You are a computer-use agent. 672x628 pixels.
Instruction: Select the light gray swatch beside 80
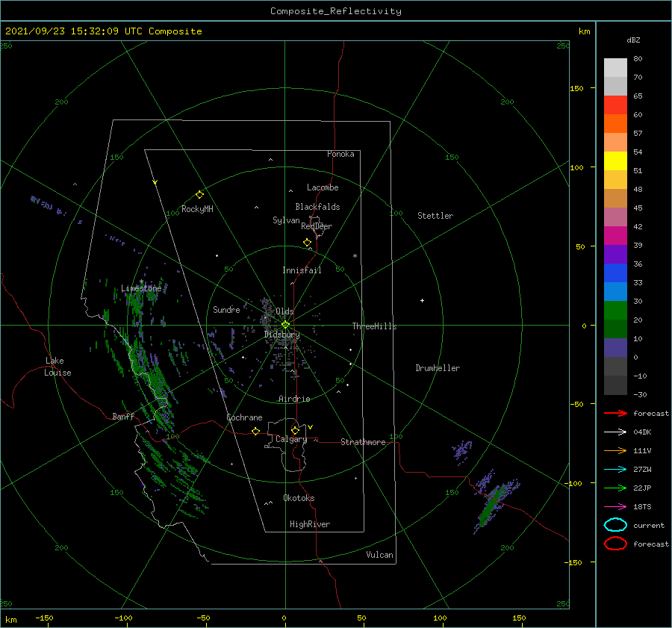[615, 68]
